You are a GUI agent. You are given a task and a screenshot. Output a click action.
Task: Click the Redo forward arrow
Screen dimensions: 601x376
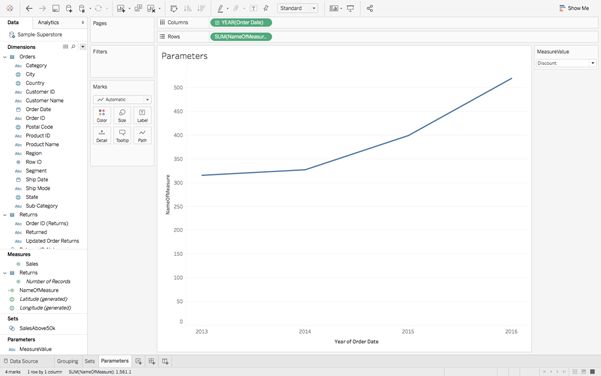(x=42, y=8)
